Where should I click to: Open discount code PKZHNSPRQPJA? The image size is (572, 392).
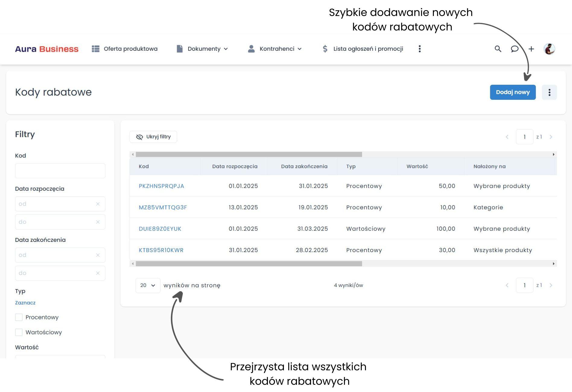(x=161, y=186)
